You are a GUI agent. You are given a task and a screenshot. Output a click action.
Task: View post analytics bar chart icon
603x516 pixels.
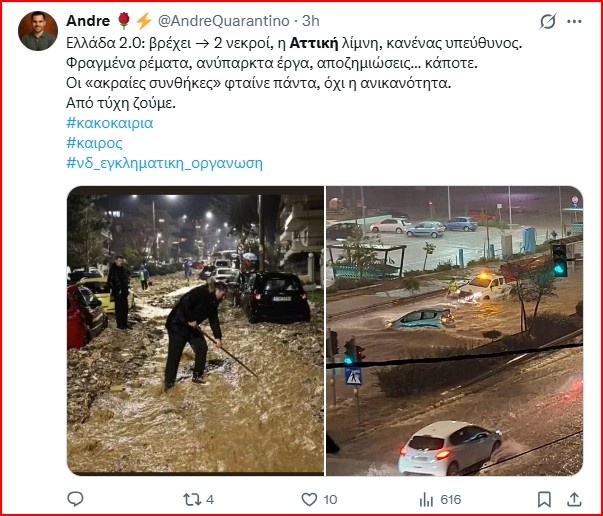point(426,500)
